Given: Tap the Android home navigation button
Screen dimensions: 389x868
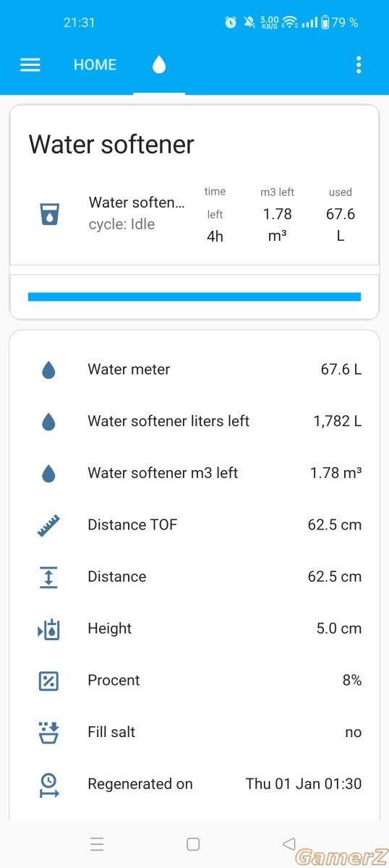Looking at the screenshot, I should pos(193,844).
